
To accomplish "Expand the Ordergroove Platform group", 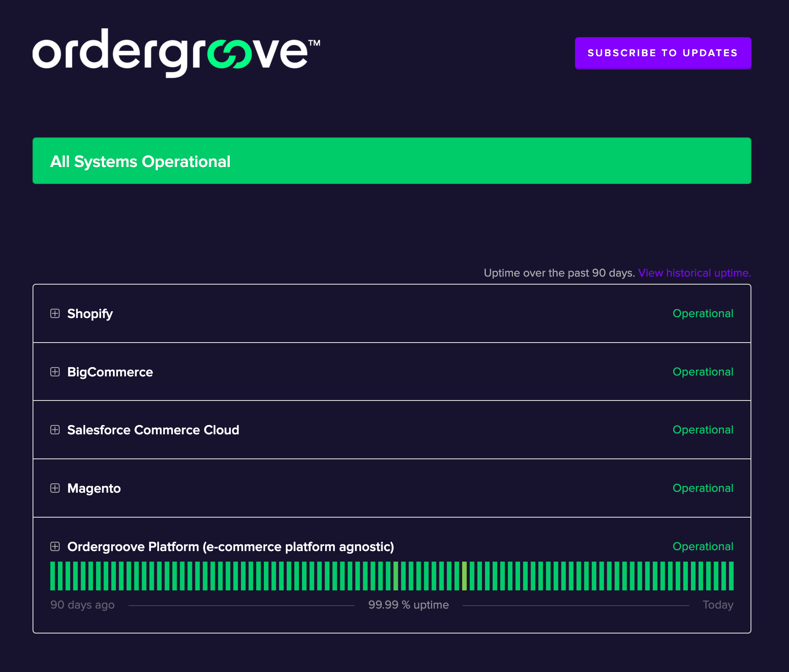I will pyautogui.click(x=55, y=546).
